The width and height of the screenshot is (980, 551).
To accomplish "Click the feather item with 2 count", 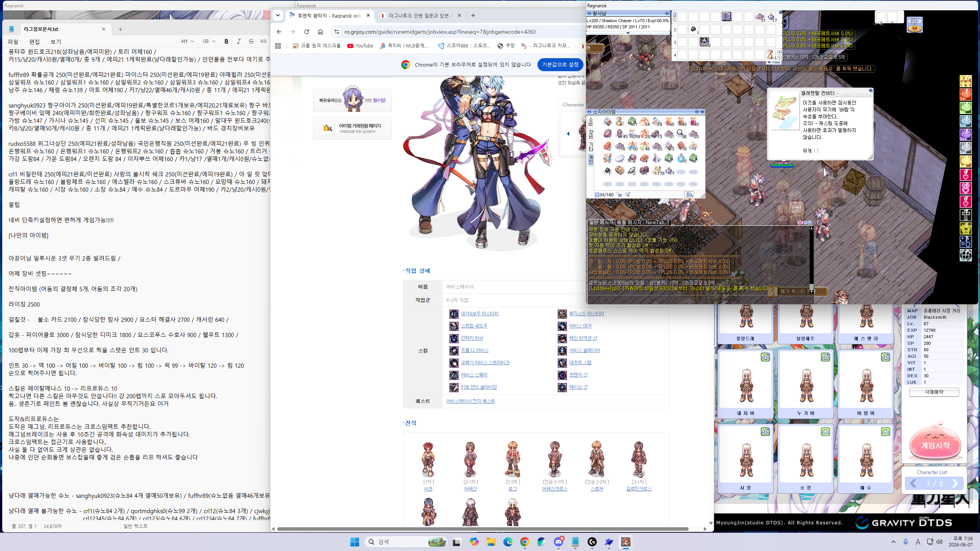I will click(632, 170).
